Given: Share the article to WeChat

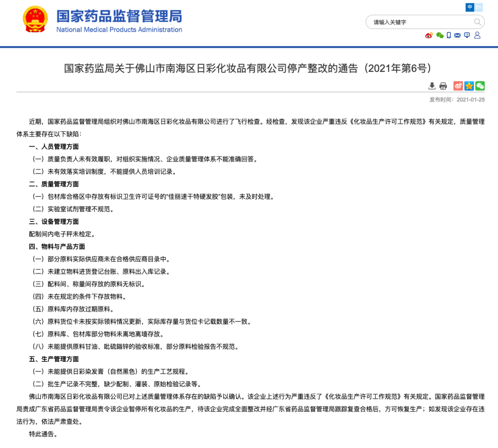Looking at the screenshot, I should click(x=480, y=86).
